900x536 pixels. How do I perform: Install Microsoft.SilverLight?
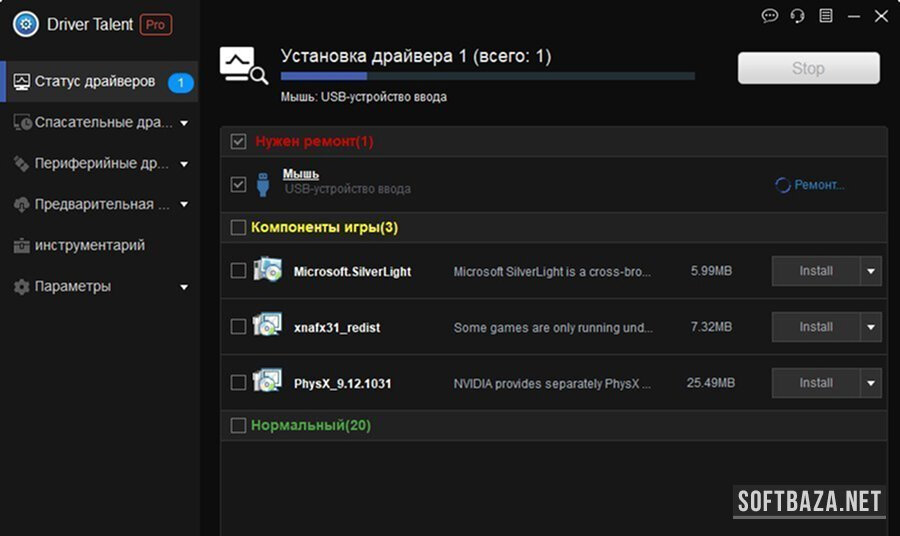click(x=816, y=271)
